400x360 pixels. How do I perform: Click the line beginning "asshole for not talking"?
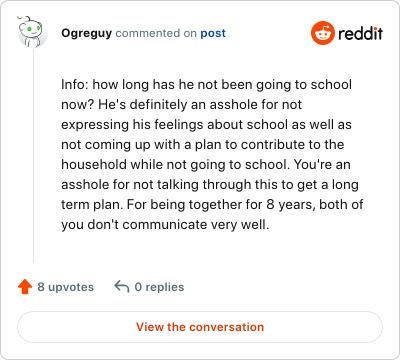tap(210, 185)
